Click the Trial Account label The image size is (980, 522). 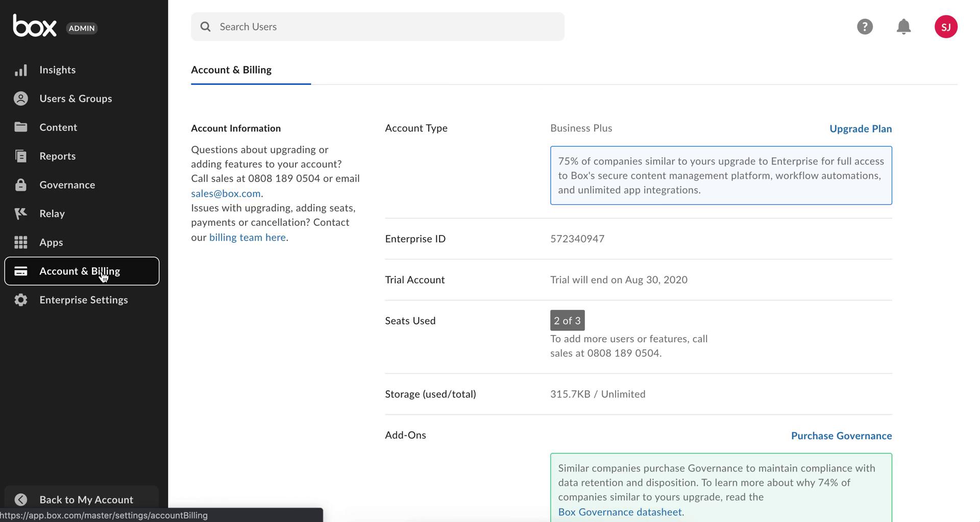coord(414,280)
